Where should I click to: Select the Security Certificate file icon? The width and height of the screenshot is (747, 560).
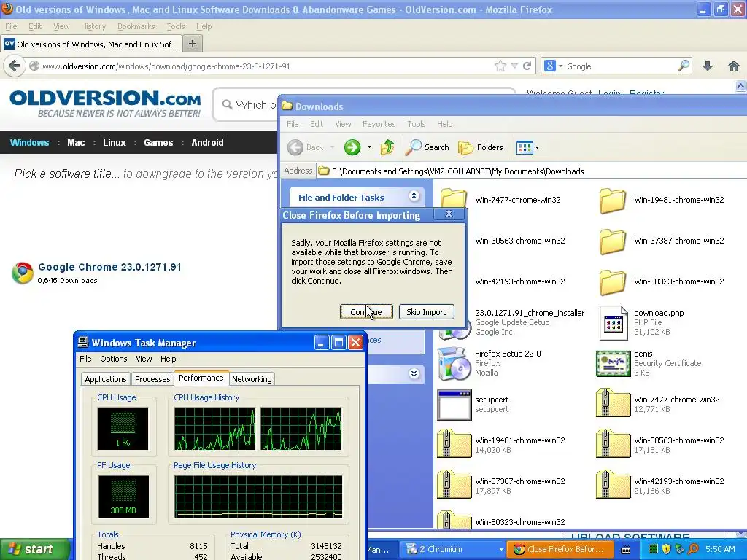point(613,363)
